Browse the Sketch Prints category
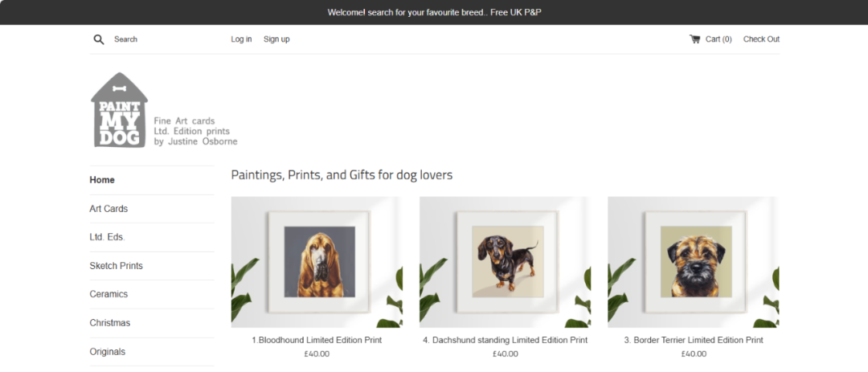The image size is (868, 372). (x=116, y=266)
